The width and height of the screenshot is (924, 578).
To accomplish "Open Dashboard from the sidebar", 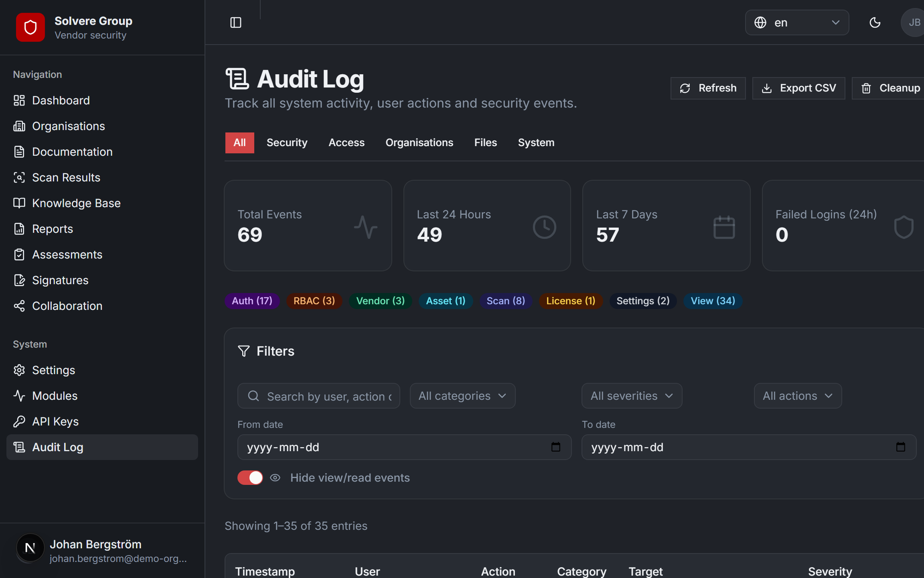I will (x=102, y=100).
